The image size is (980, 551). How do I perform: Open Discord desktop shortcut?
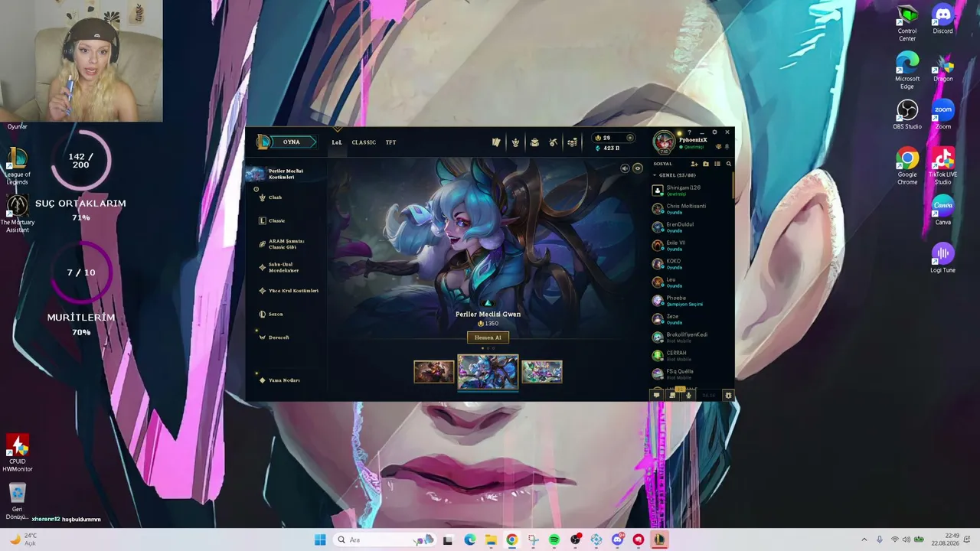point(942,19)
